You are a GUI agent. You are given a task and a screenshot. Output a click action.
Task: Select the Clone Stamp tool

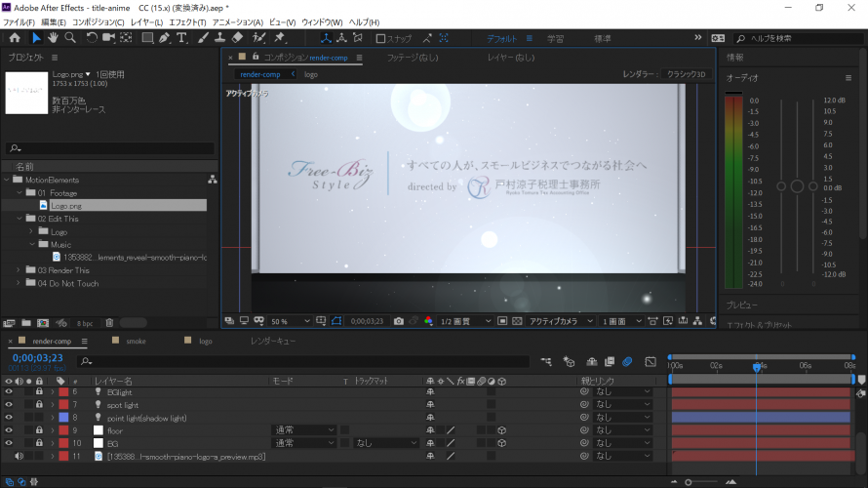[219, 38]
